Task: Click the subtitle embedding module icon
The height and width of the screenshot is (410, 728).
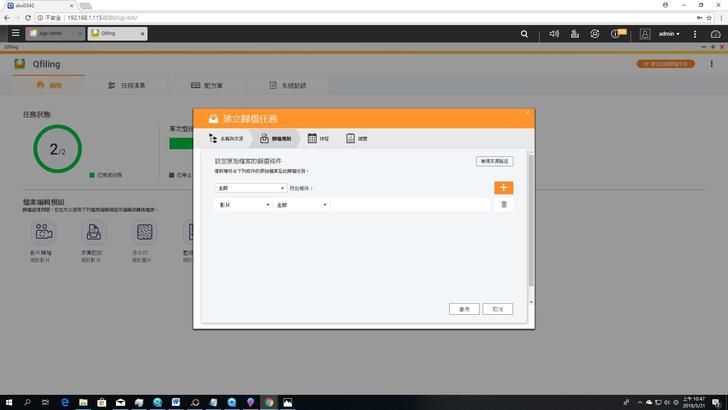Action: [93, 232]
